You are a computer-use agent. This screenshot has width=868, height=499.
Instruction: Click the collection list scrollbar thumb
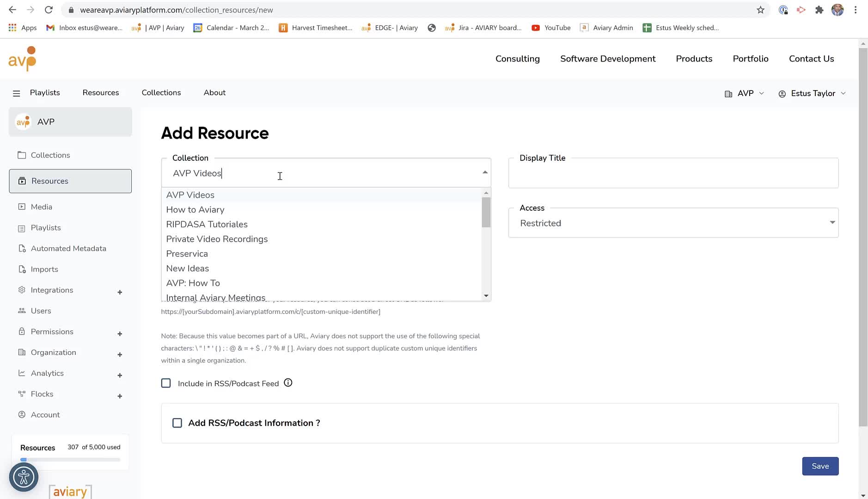486,212
